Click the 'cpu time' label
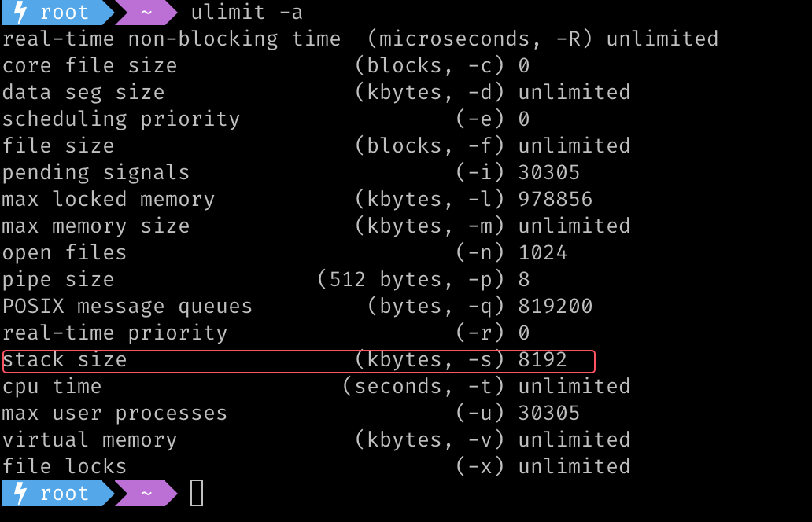The height and width of the screenshot is (522, 812). coord(52,387)
